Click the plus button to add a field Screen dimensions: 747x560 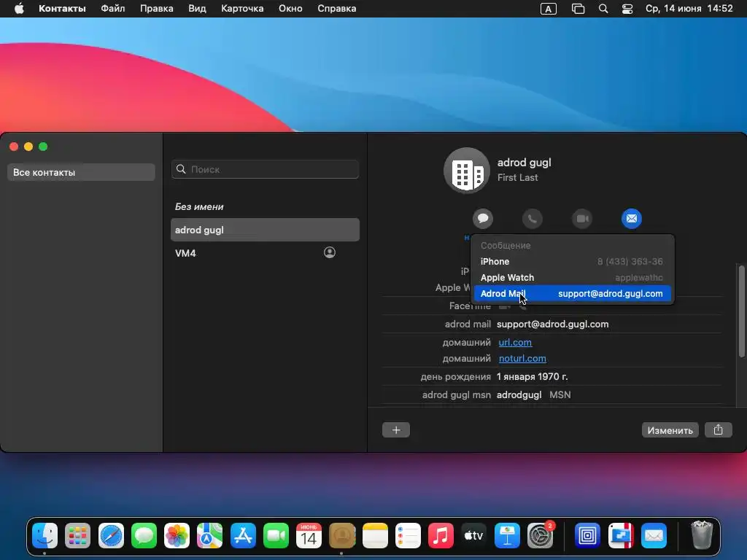[396, 430]
